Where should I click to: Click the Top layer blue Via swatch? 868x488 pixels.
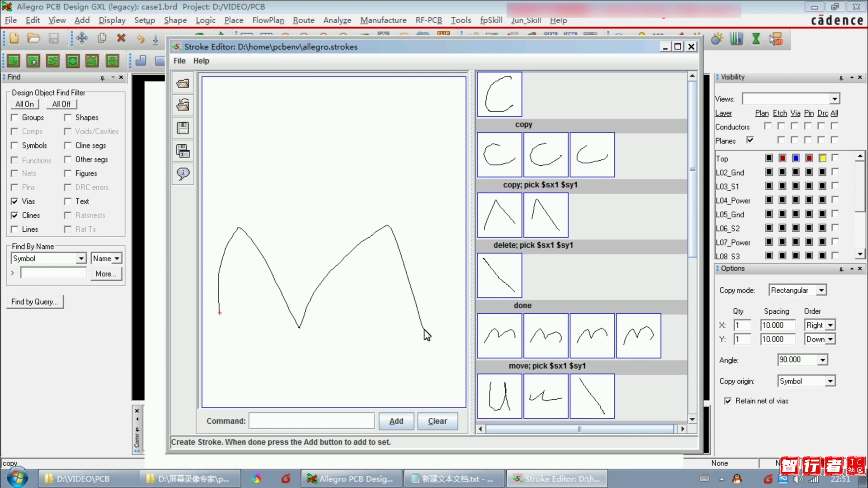coord(796,158)
